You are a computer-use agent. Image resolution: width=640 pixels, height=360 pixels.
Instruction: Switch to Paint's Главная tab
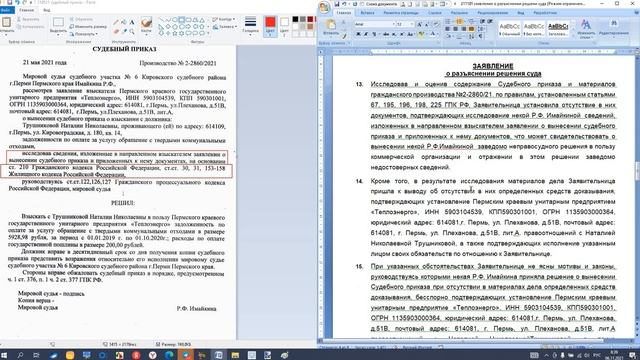27,10
